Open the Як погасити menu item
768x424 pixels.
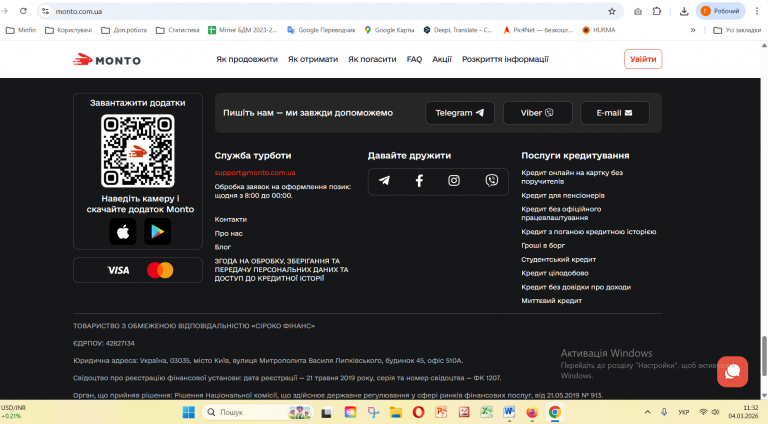click(x=372, y=59)
